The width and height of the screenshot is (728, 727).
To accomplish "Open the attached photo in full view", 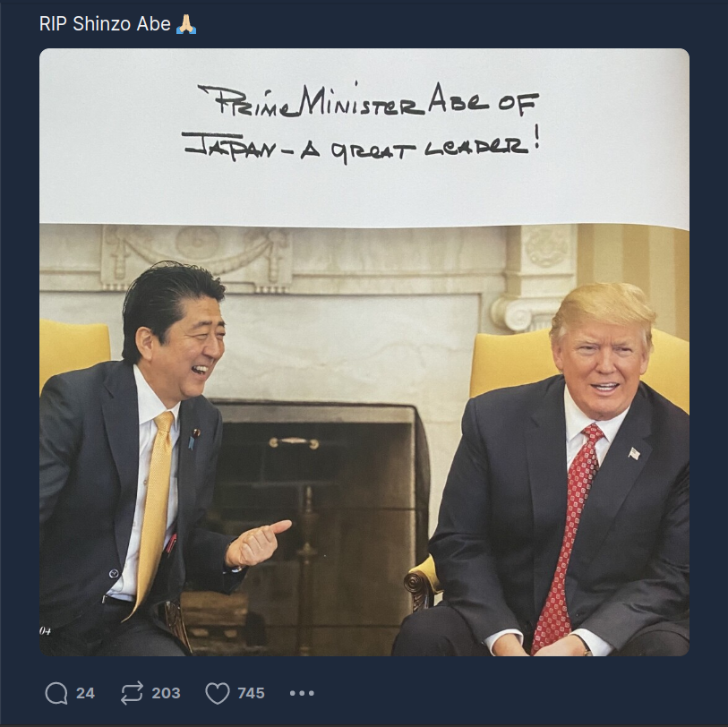I will click(364, 352).
